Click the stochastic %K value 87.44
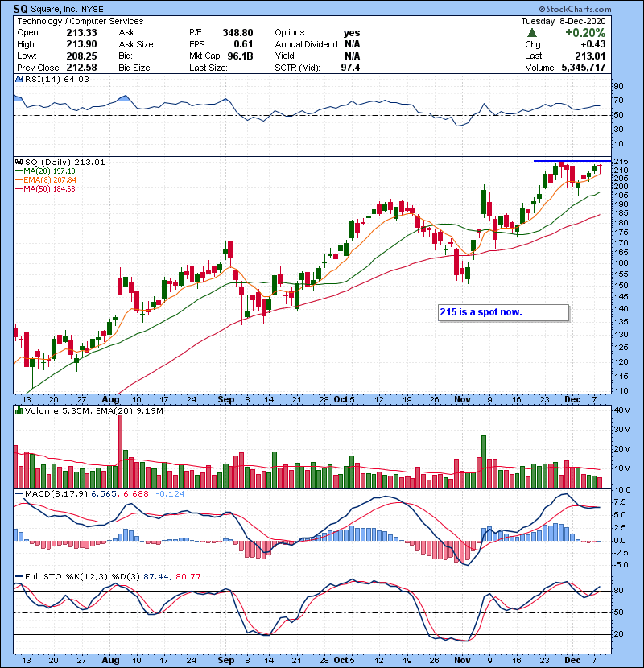This screenshot has height=668, width=644. point(156,577)
